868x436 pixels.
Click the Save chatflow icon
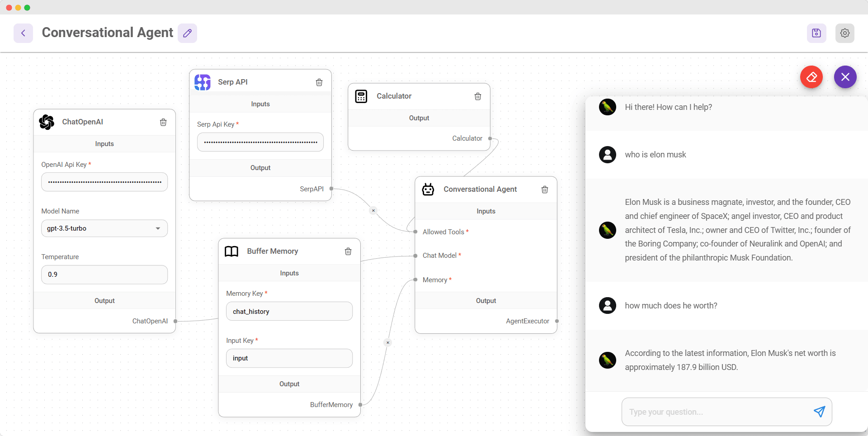[816, 33]
